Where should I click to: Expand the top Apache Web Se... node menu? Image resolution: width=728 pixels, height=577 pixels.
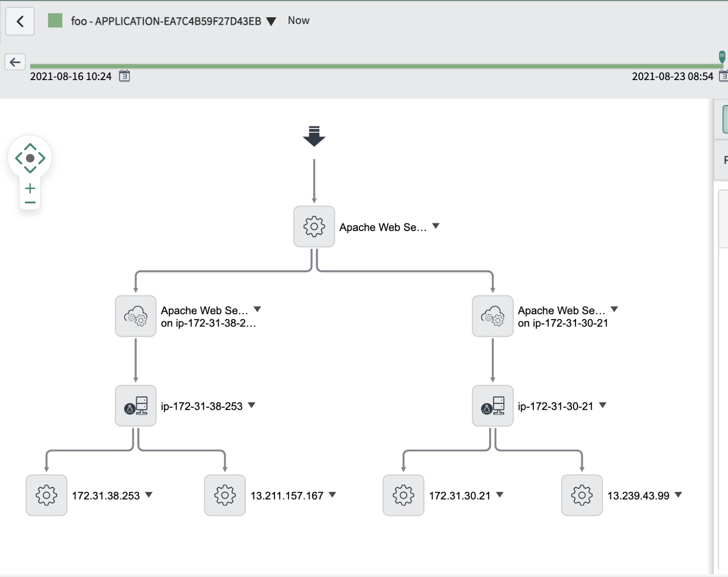(x=436, y=226)
